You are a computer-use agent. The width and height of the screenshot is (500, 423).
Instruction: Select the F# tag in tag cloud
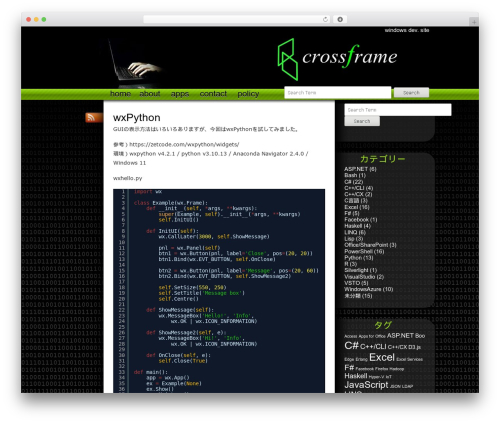point(349,368)
